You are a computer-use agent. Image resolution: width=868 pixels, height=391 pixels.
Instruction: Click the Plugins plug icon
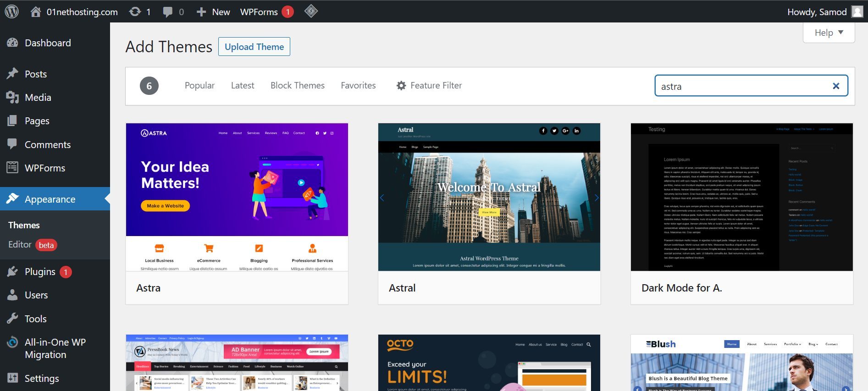[x=12, y=271]
